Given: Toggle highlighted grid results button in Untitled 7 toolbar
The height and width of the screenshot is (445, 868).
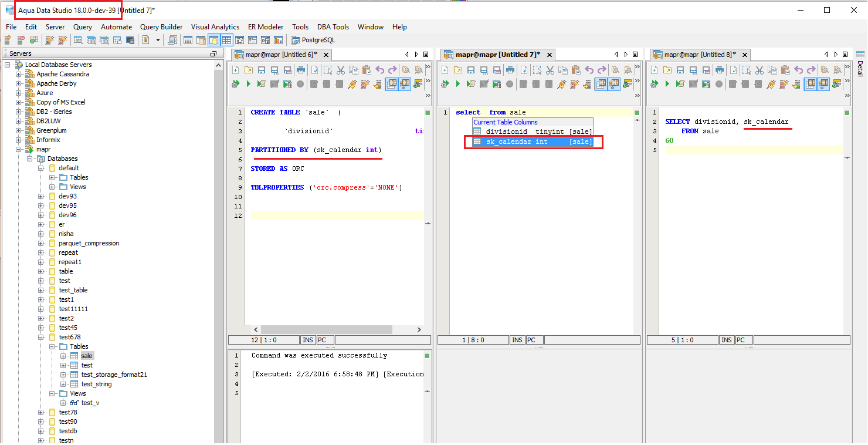Looking at the screenshot, I should (601, 84).
